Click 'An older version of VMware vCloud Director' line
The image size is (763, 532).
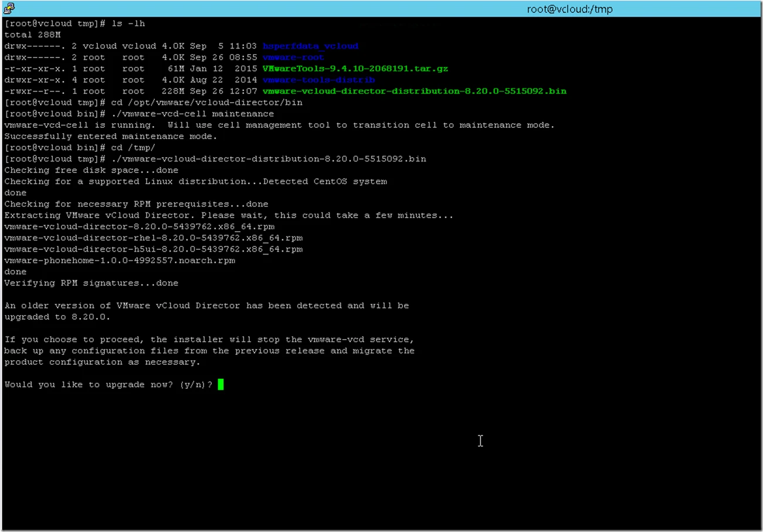click(206, 306)
